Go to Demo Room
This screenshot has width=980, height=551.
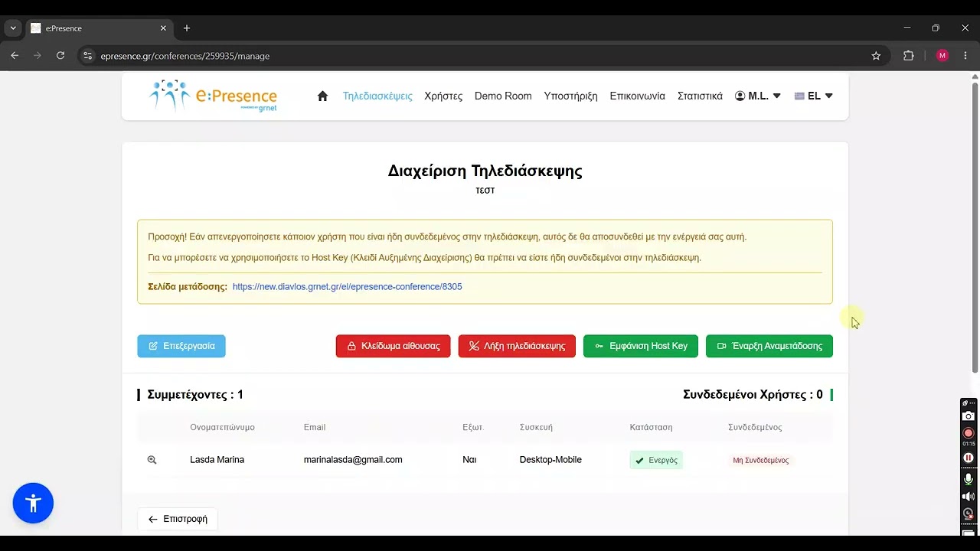(x=503, y=96)
